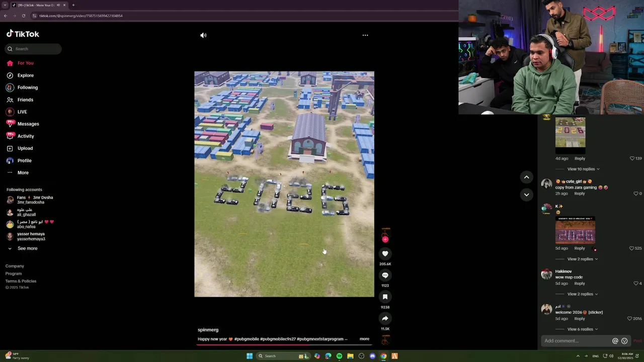The image size is (644, 362).
Task: Click the video progress bar
Action: point(284,345)
